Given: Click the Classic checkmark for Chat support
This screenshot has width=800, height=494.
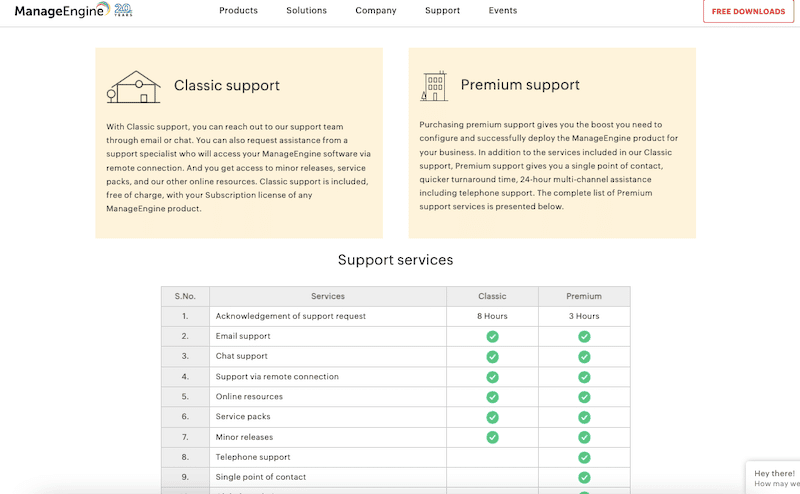Looking at the screenshot, I should [492, 357].
